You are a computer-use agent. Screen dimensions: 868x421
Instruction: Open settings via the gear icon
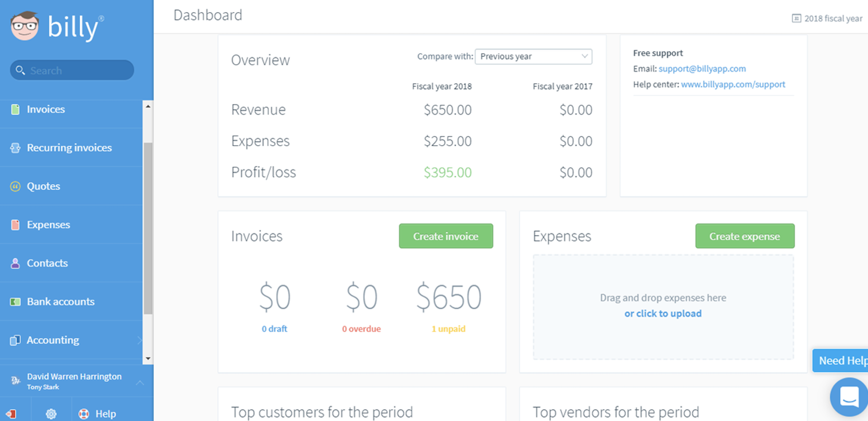51,414
